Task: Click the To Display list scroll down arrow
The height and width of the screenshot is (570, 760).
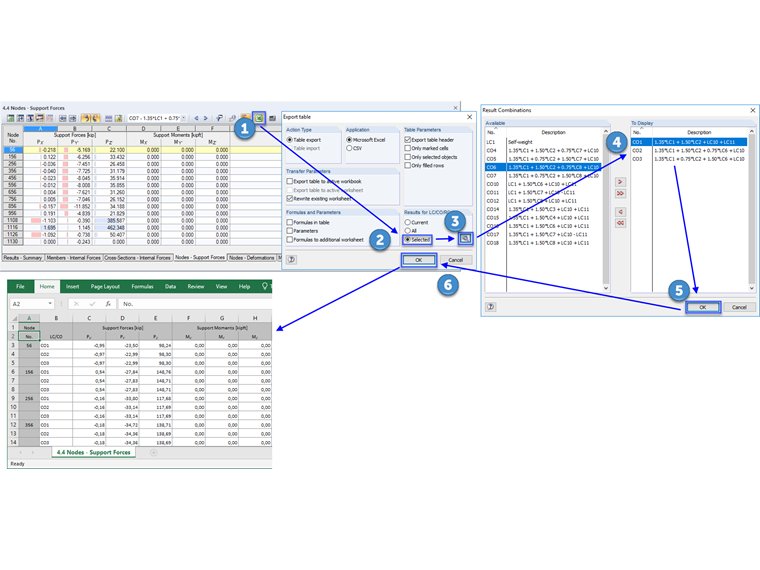Action: click(x=751, y=288)
